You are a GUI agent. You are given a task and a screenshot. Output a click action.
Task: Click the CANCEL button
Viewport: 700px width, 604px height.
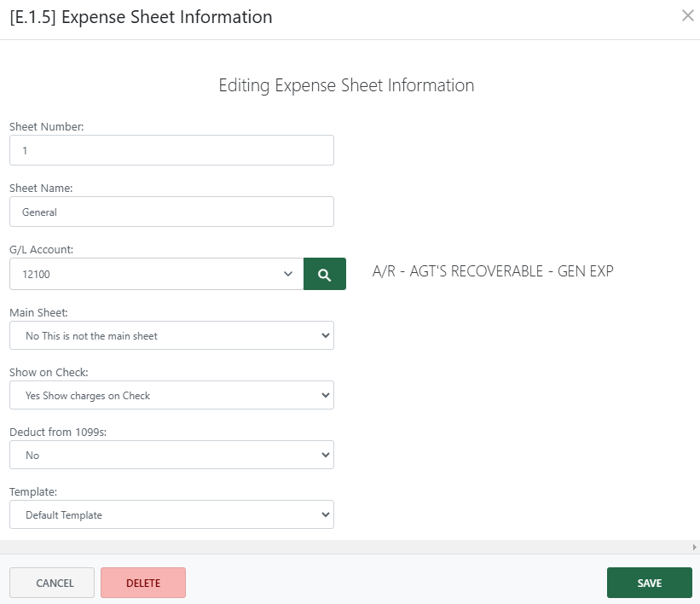tap(52, 583)
